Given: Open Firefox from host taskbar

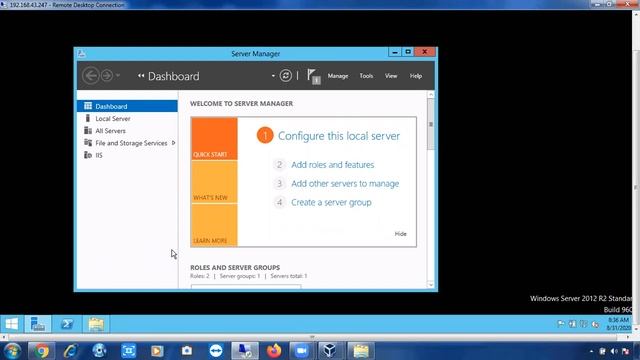Looking at the screenshot, I should tap(274, 351).
